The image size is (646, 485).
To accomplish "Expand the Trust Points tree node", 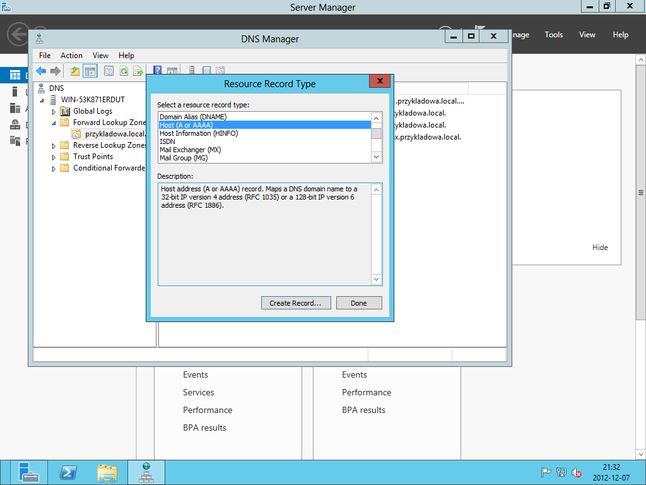I will tap(54, 157).
